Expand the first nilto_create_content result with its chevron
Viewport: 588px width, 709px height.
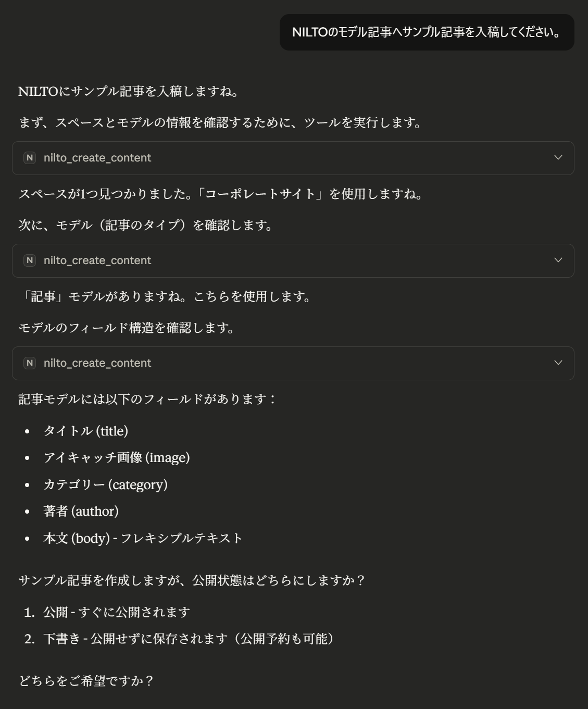[x=559, y=158]
